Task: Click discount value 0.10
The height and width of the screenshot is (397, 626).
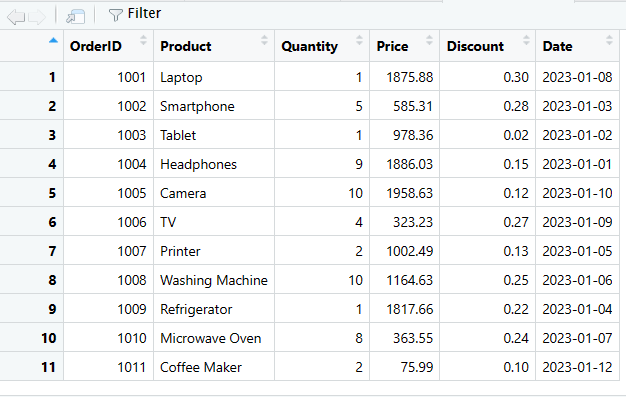Action: click(516, 367)
